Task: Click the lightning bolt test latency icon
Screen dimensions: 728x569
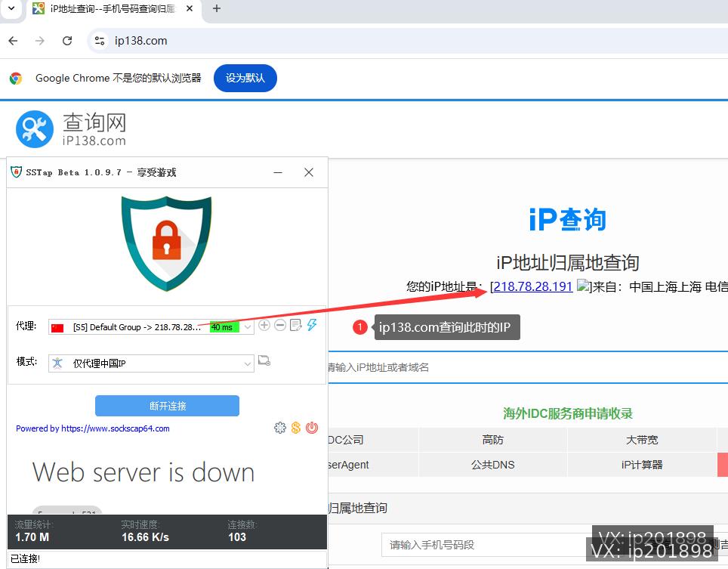Action: coord(312,325)
